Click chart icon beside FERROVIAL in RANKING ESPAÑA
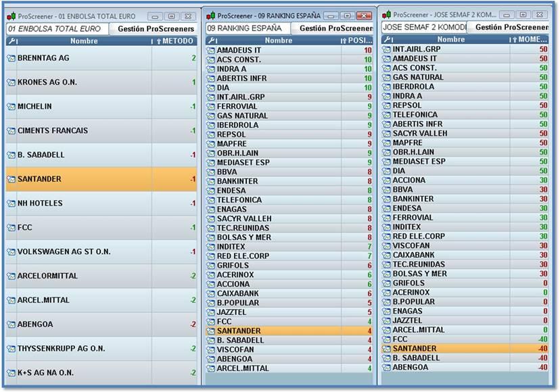 [x=211, y=106]
